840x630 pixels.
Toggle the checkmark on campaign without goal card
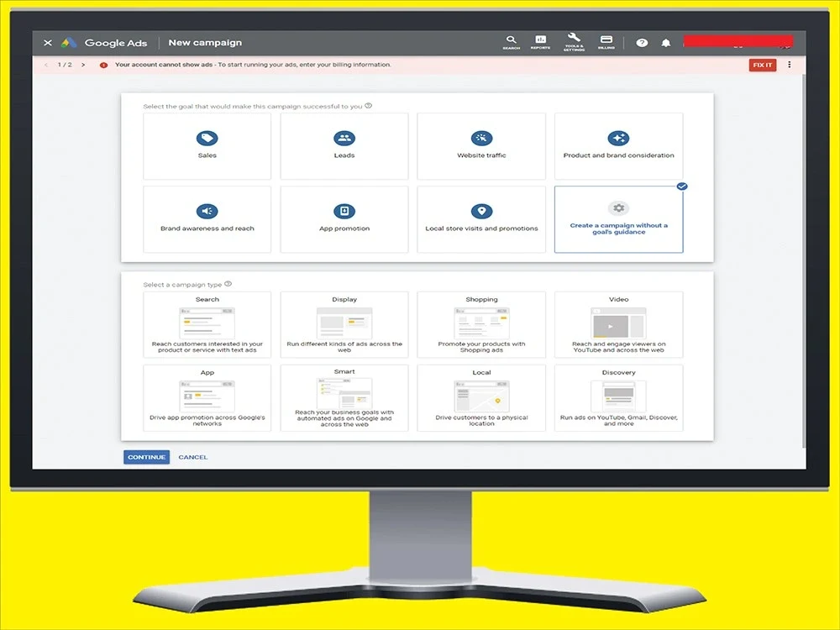click(x=682, y=186)
